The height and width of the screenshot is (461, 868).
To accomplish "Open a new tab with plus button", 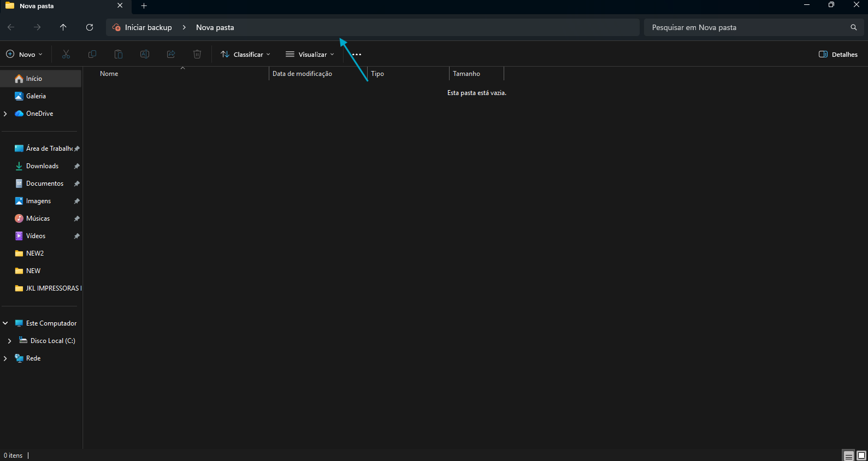I will [x=144, y=6].
